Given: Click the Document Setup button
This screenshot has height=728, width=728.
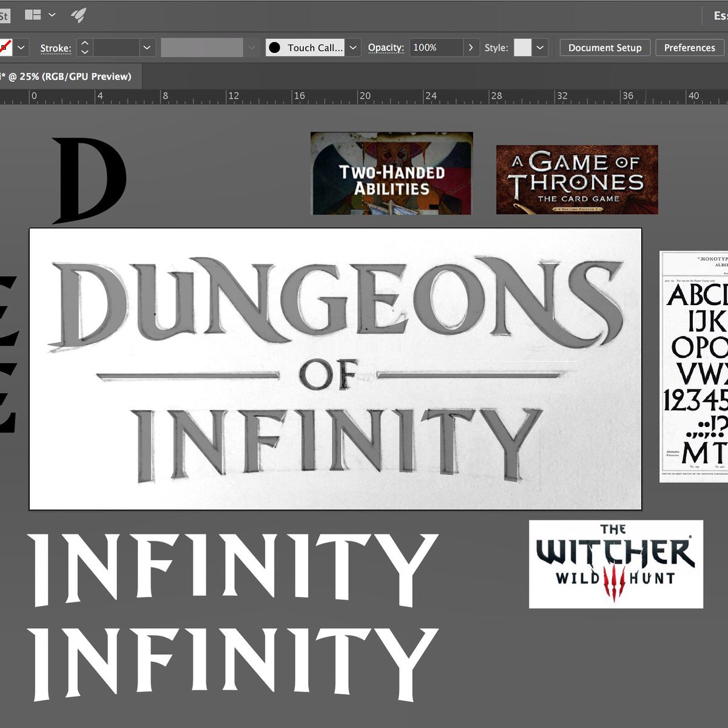Looking at the screenshot, I should point(605,47).
